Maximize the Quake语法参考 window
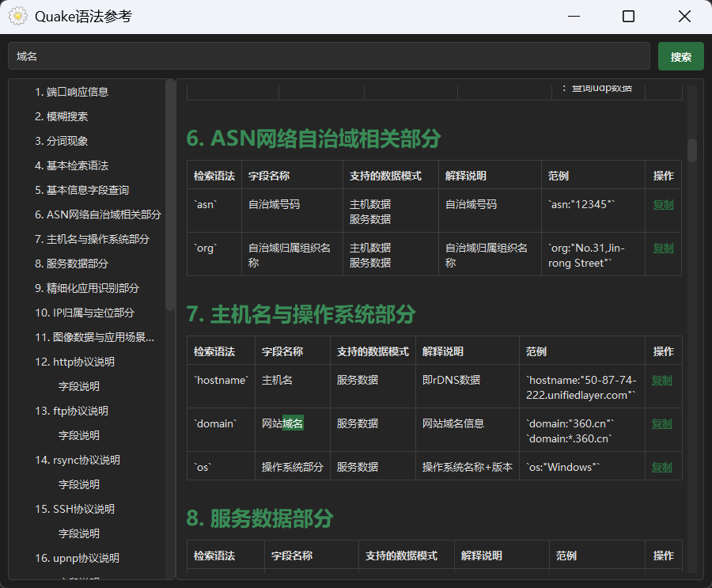Image resolution: width=712 pixels, height=588 pixels. [x=628, y=17]
